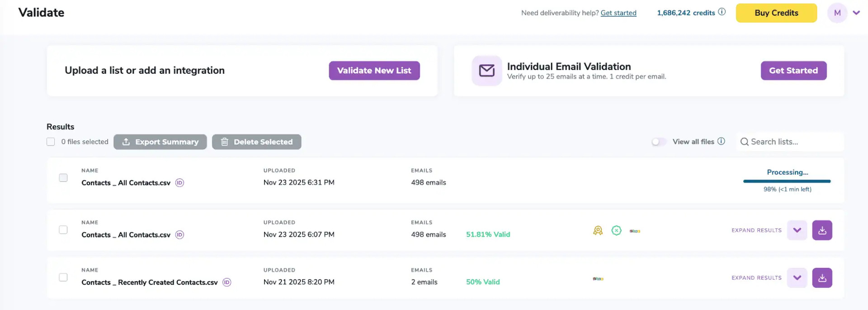Screen dimensions: 868x310
Task: Click the info icon beside View all files
Action: coord(721,141)
